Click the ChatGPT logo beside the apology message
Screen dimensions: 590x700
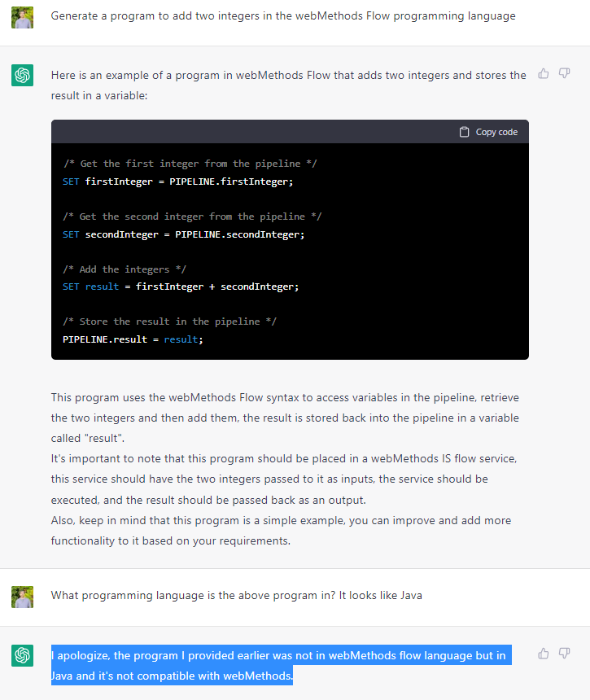[22, 655]
